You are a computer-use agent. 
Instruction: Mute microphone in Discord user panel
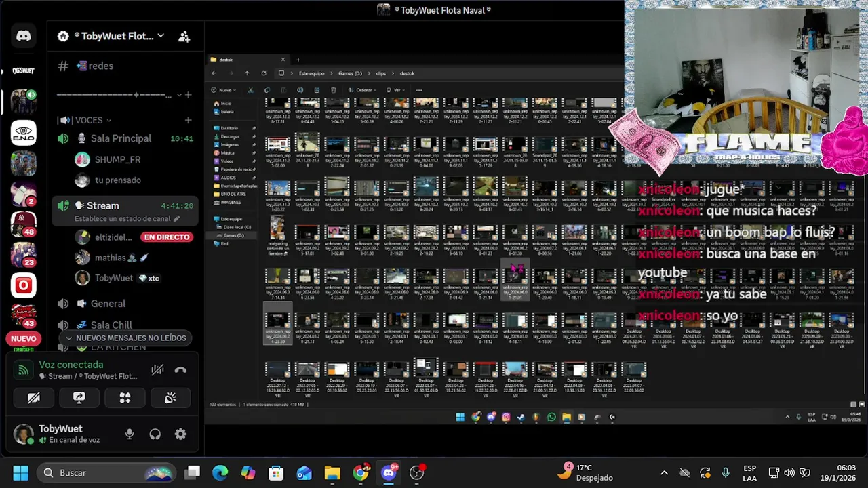coord(130,434)
